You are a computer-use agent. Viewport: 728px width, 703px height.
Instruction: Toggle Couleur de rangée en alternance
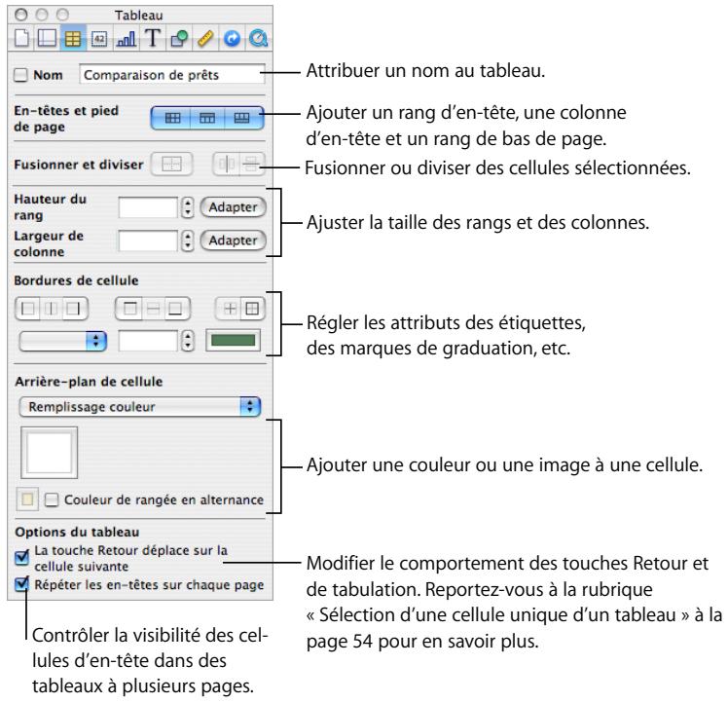click(52, 499)
